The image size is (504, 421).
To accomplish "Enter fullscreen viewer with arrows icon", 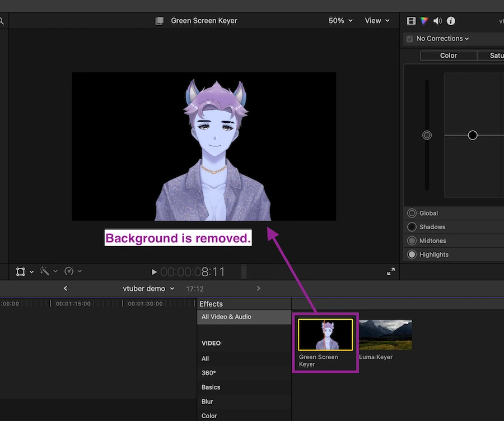I will 391,272.
